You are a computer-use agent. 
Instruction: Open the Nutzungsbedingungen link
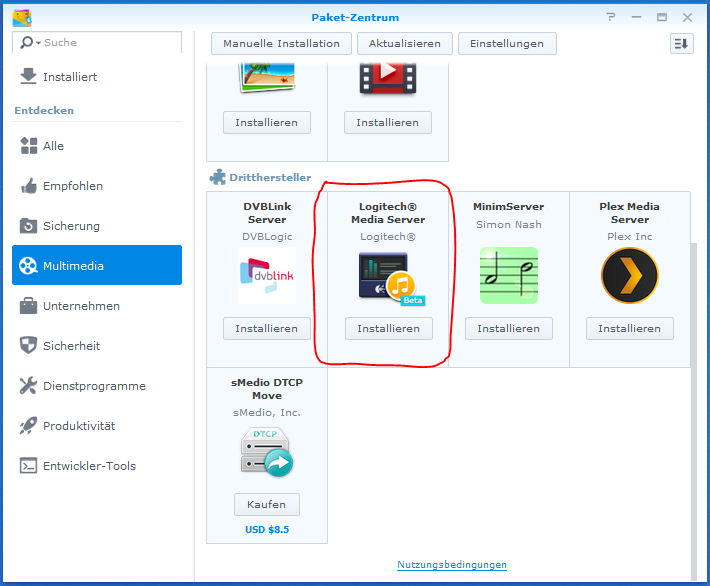pyautogui.click(x=452, y=565)
